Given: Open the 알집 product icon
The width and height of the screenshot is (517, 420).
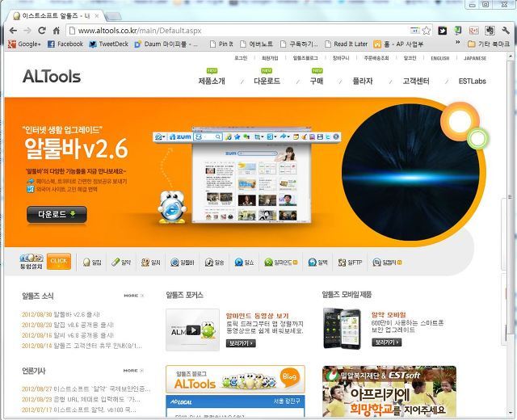Looking at the screenshot, I should (x=92, y=262).
